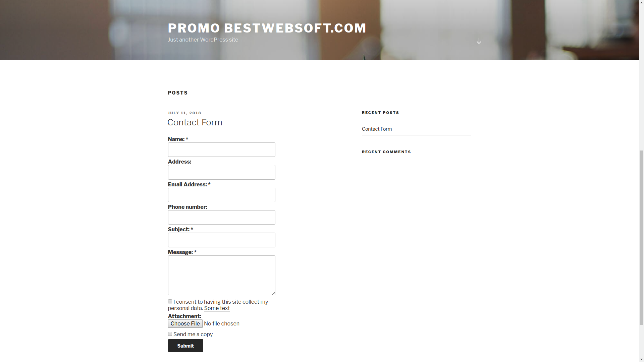Toggle the consent to collect personal data checkbox

click(x=169, y=301)
